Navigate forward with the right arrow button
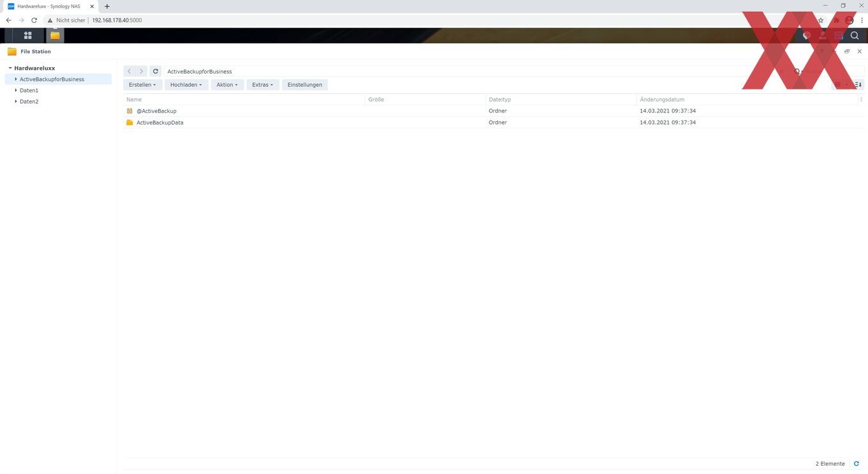868x474 pixels. click(141, 72)
